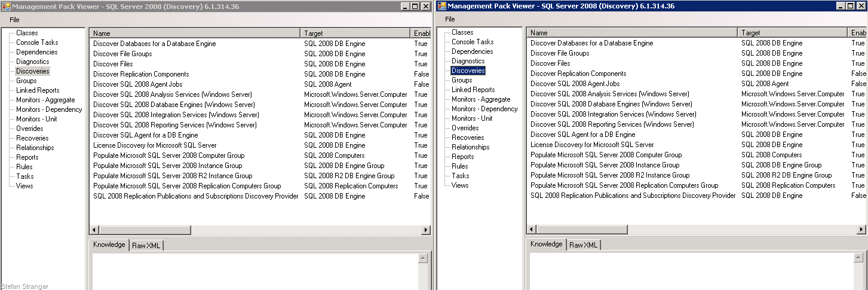The image size is (868, 290).
Task: Select Classes in the left window tree
Action: tap(27, 33)
